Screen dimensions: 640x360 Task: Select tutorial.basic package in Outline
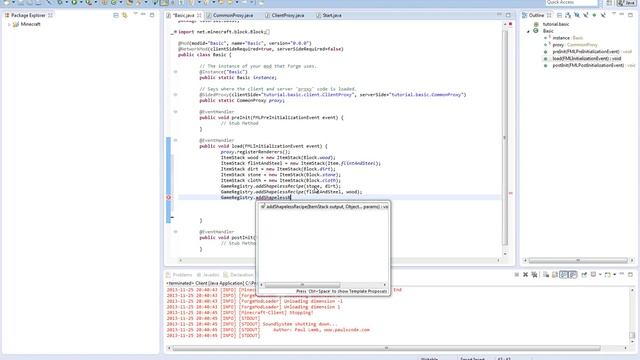(556, 24)
